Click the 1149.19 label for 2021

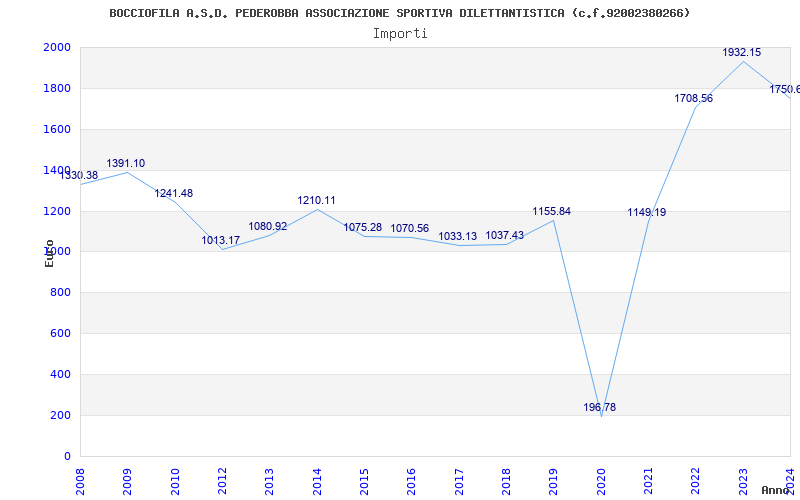click(x=646, y=213)
